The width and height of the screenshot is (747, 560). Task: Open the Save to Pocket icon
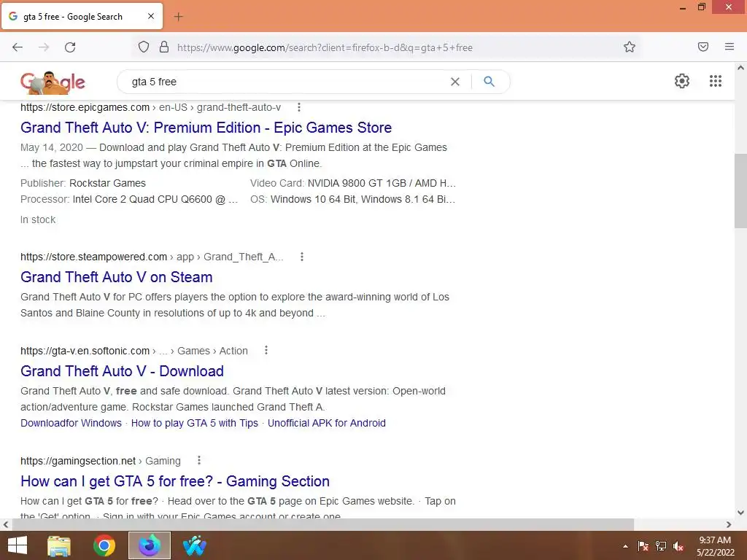[703, 47]
